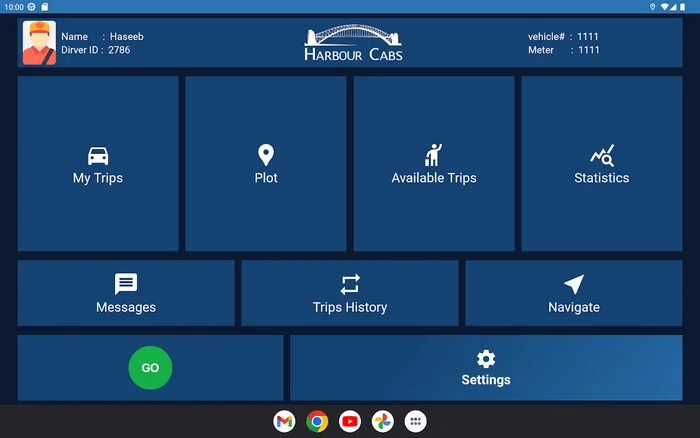Tap Trips History repeat arrows icon

350,284
